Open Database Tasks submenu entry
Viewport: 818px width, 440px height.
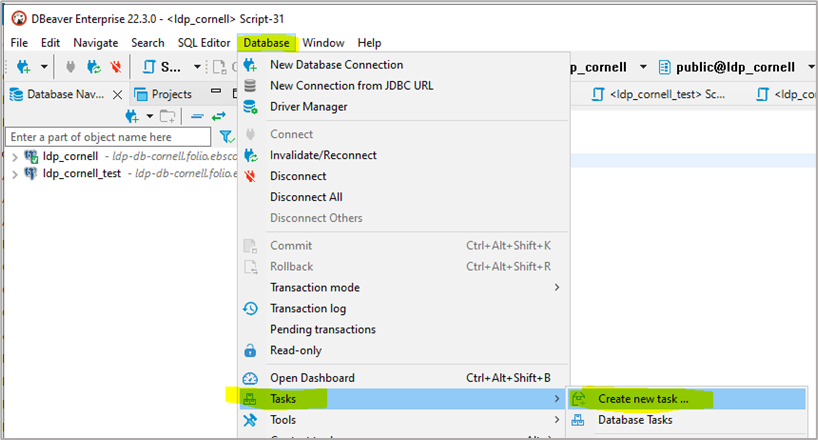[x=687, y=420]
